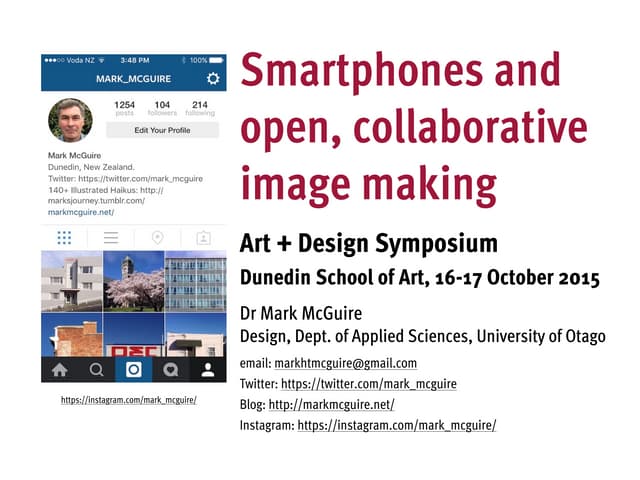Open the photo map location icon

click(x=157, y=238)
